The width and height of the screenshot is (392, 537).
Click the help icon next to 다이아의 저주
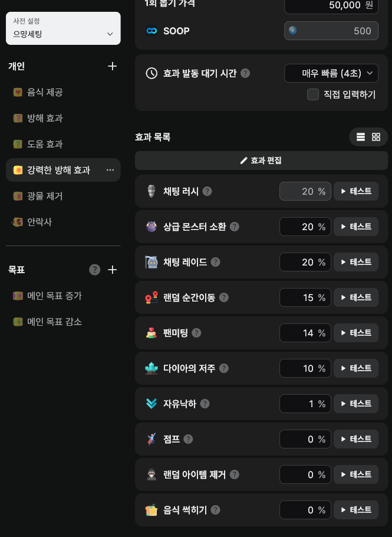pos(223,368)
